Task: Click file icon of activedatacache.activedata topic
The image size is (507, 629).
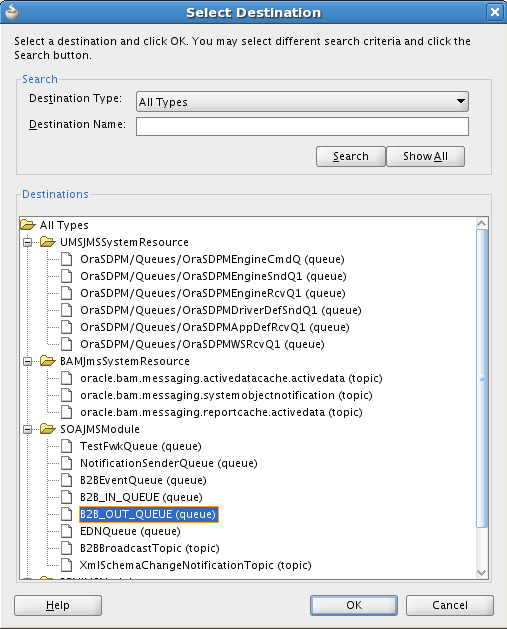Action: 67,378
